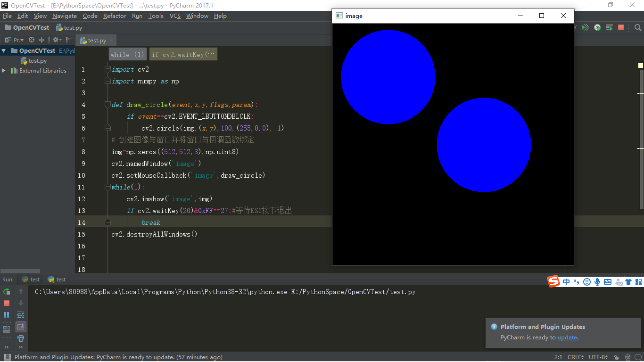Click the update link in the notification
Image resolution: width=644 pixels, height=362 pixels.
(567, 337)
